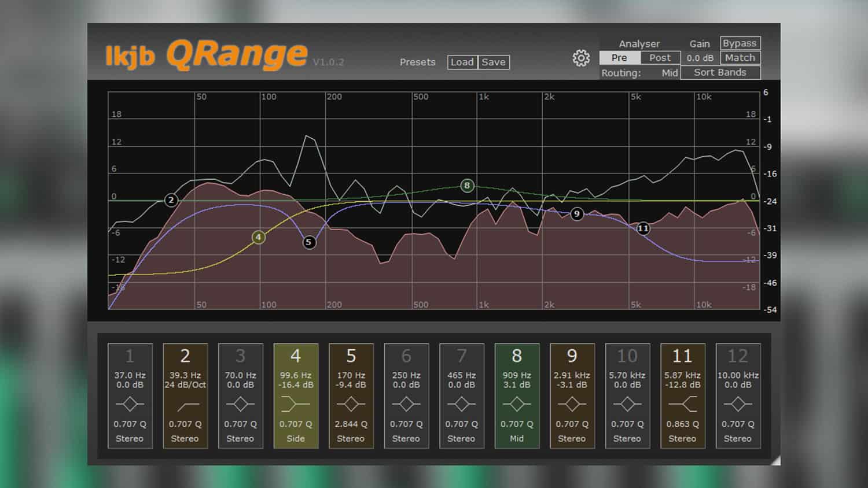The width and height of the screenshot is (868, 488).
Task: Switch analyser to Post mode
Action: click(660, 58)
